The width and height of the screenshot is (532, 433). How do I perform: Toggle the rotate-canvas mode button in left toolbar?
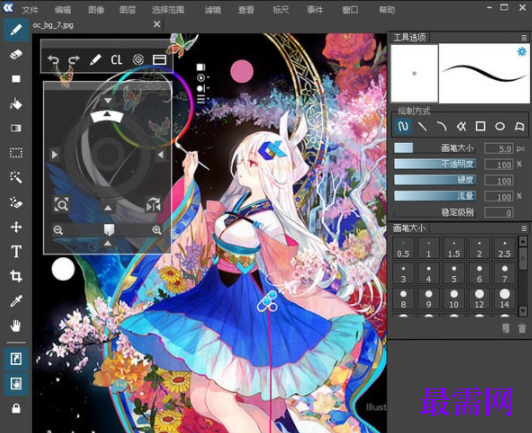16,359
